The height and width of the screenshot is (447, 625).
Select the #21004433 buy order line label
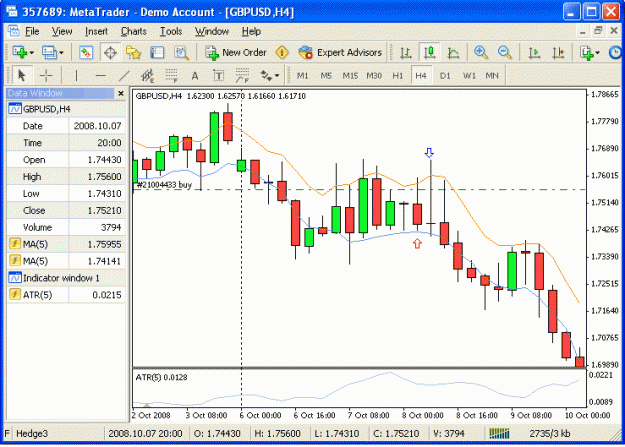point(164,185)
